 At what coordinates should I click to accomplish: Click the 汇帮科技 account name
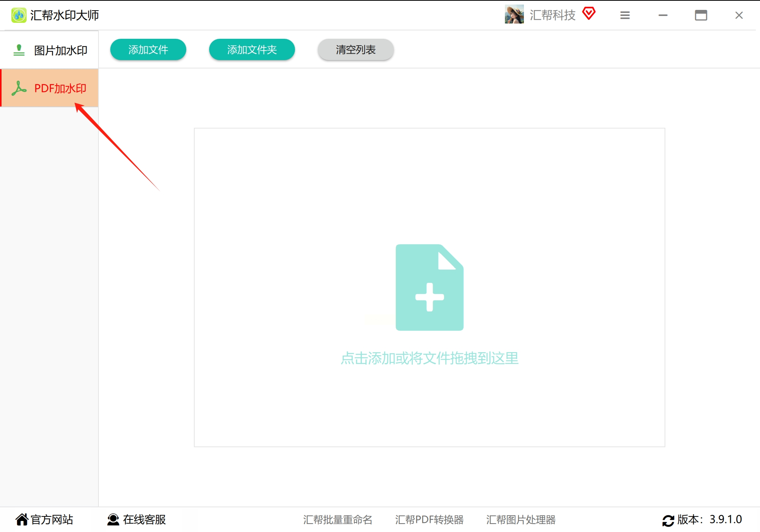[552, 15]
